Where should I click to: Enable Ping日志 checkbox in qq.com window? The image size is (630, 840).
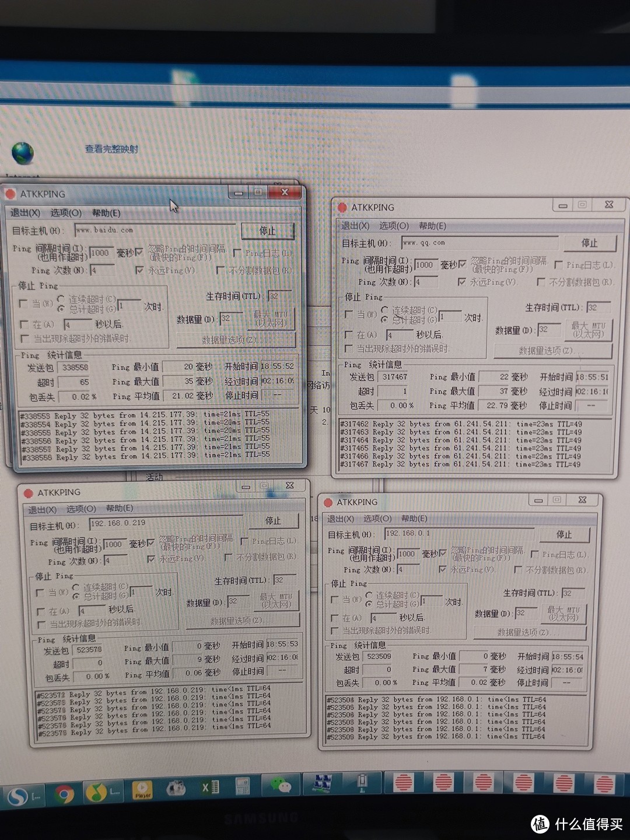pos(559,265)
